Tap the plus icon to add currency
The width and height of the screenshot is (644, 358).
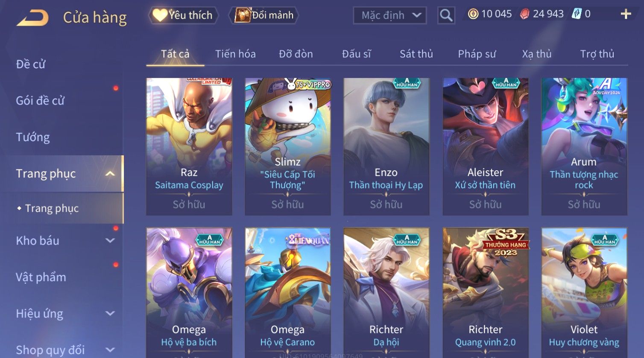pyautogui.click(x=626, y=15)
